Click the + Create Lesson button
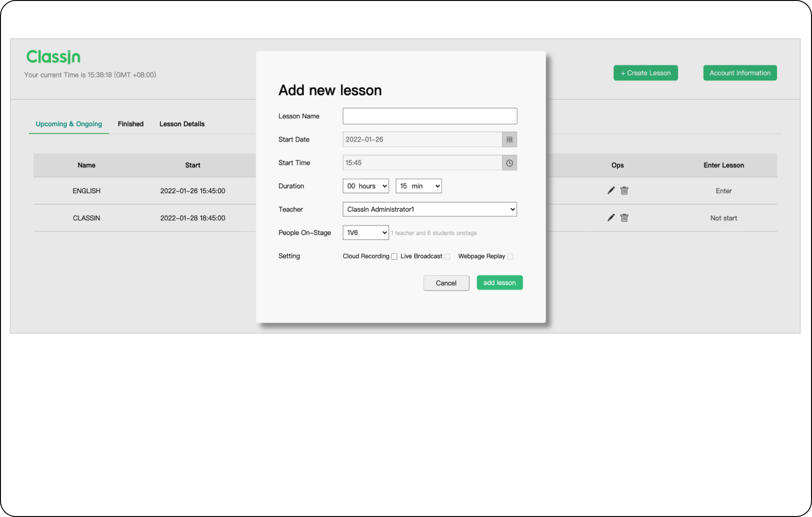 [x=645, y=73]
